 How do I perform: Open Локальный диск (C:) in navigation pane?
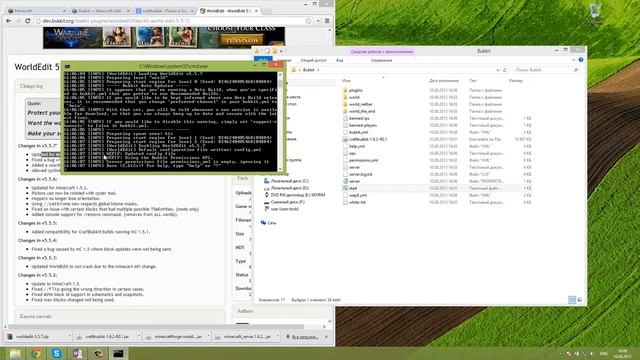point(289,181)
